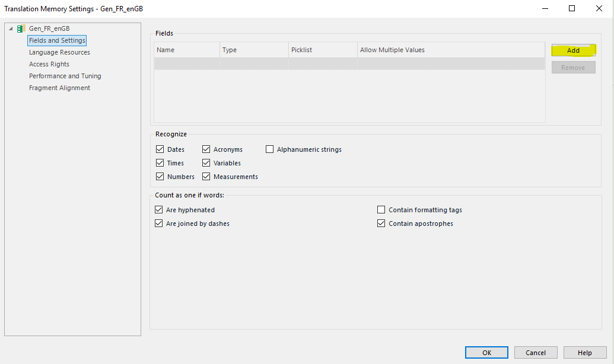Open Performance and Tuning page
The width and height of the screenshot is (614, 364).
[65, 76]
